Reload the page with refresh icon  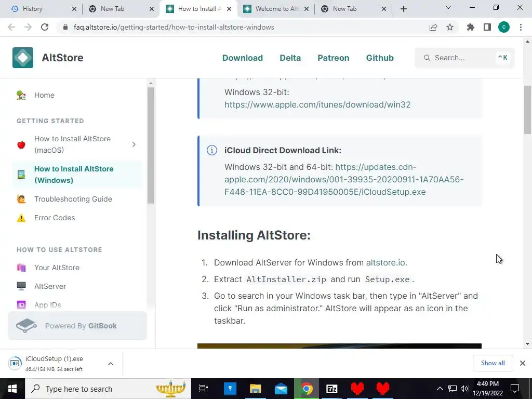(45, 27)
